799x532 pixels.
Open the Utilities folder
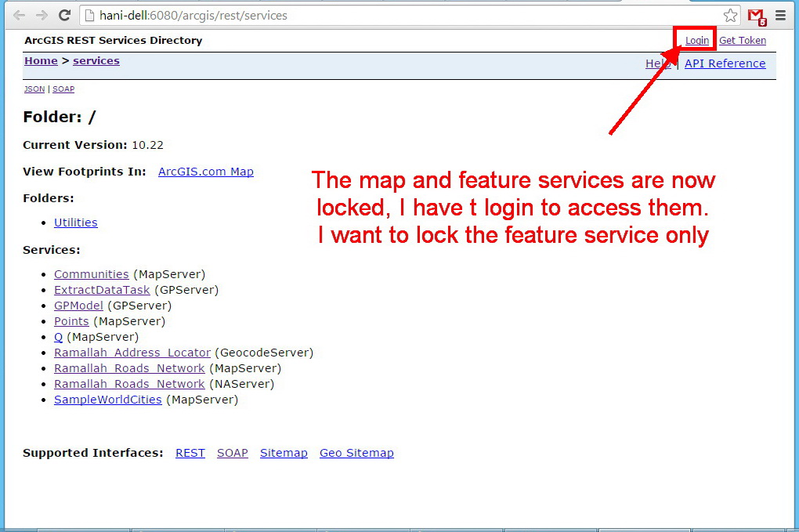click(x=76, y=223)
